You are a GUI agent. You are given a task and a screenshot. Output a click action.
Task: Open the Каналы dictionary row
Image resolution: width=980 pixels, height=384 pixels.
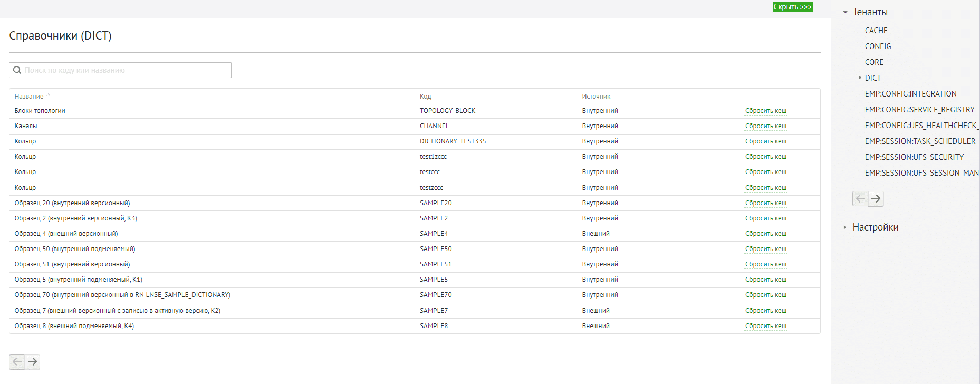[26, 126]
